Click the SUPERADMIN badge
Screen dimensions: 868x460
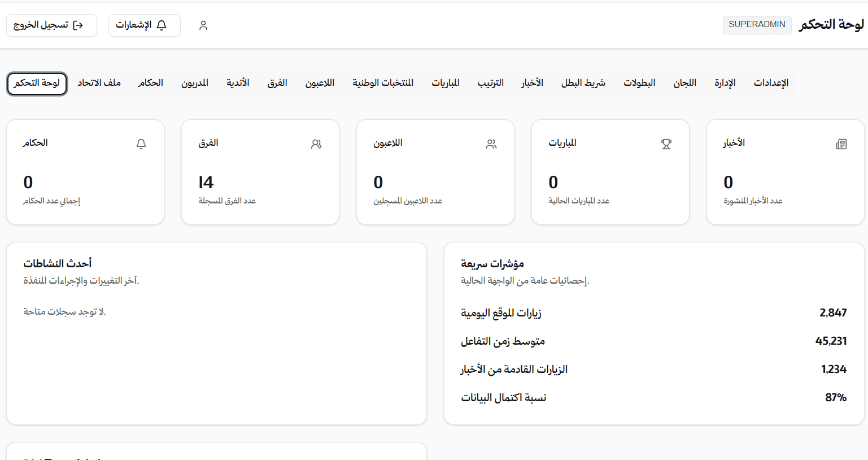[x=757, y=25]
